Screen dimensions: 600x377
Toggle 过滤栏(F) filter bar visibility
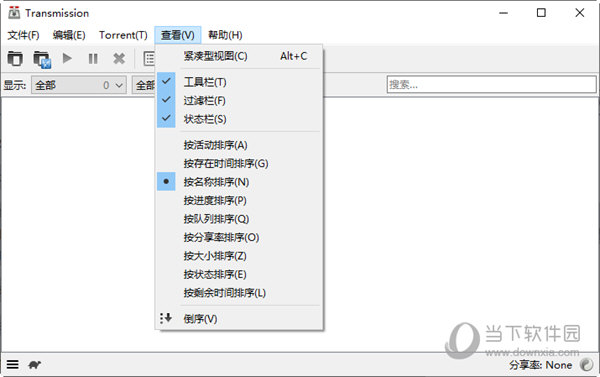pyautogui.click(x=240, y=100)
